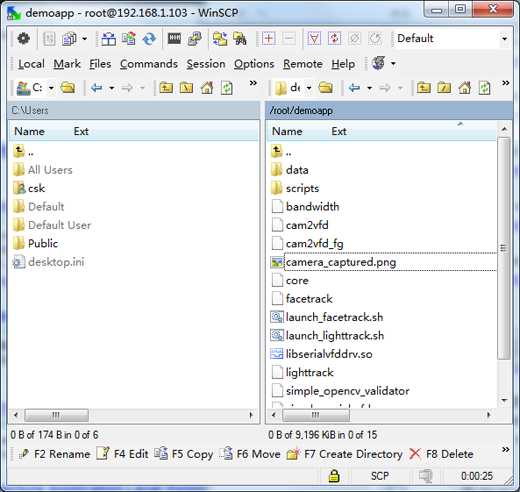Viewport: 520px width, 492px height.
Task: Click the /root/demoapp remote path bar
Action: click(x=389, y=110)
